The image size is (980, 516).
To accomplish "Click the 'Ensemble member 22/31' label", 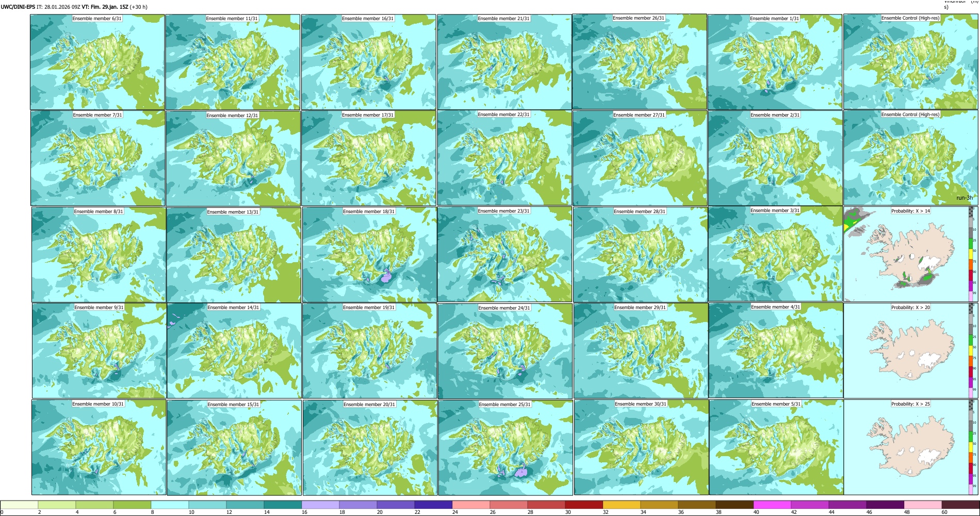I will (503, 115).
